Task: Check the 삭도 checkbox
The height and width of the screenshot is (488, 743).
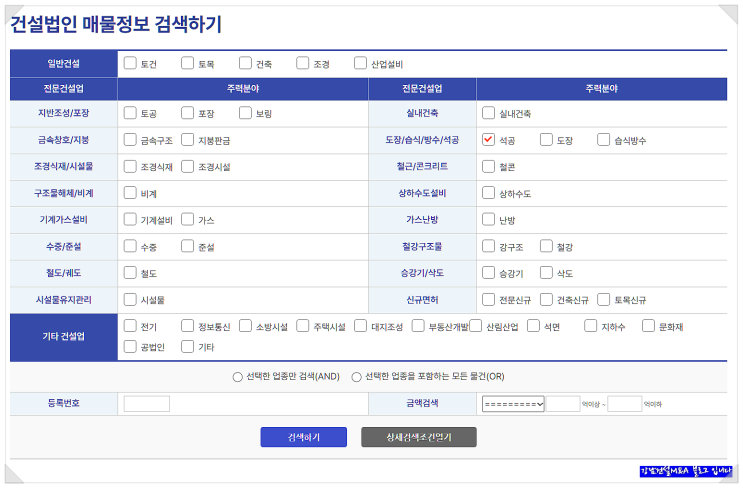Action: tap(546, 273)
